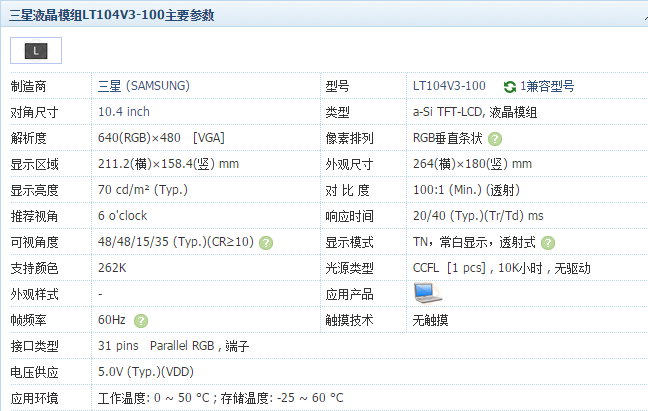Click the help icon next to viewing angle 48/48/15/35

(266, 242)
